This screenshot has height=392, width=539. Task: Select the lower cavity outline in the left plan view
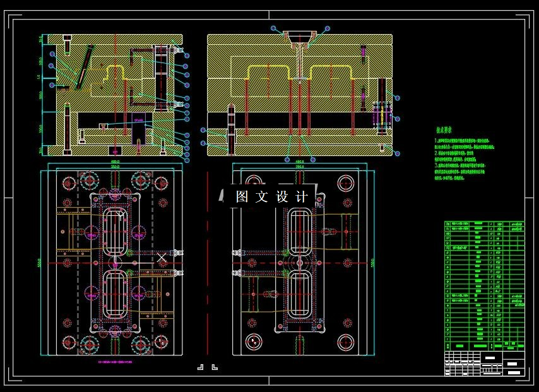coord(115,295)
